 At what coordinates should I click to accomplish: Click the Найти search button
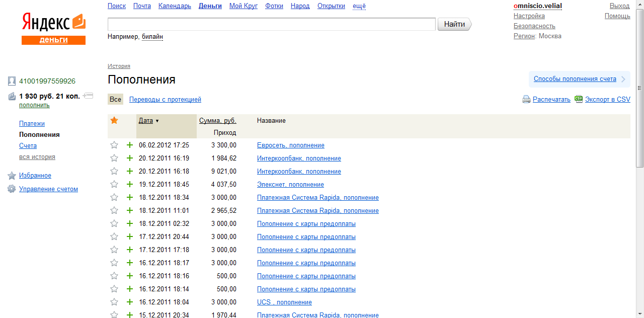tap(455, 24)
